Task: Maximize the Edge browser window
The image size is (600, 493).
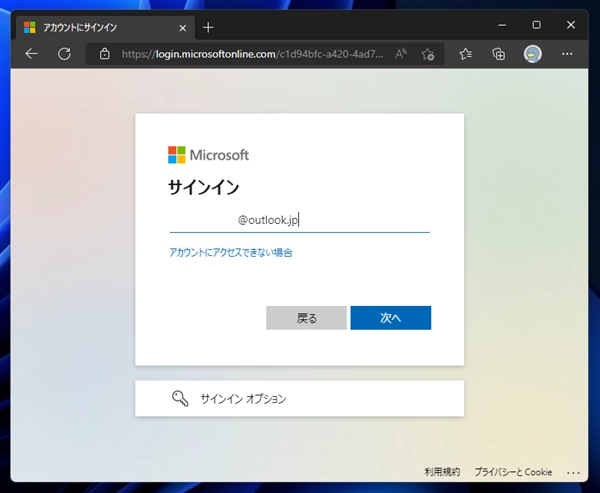Action: tap(536, 25)
